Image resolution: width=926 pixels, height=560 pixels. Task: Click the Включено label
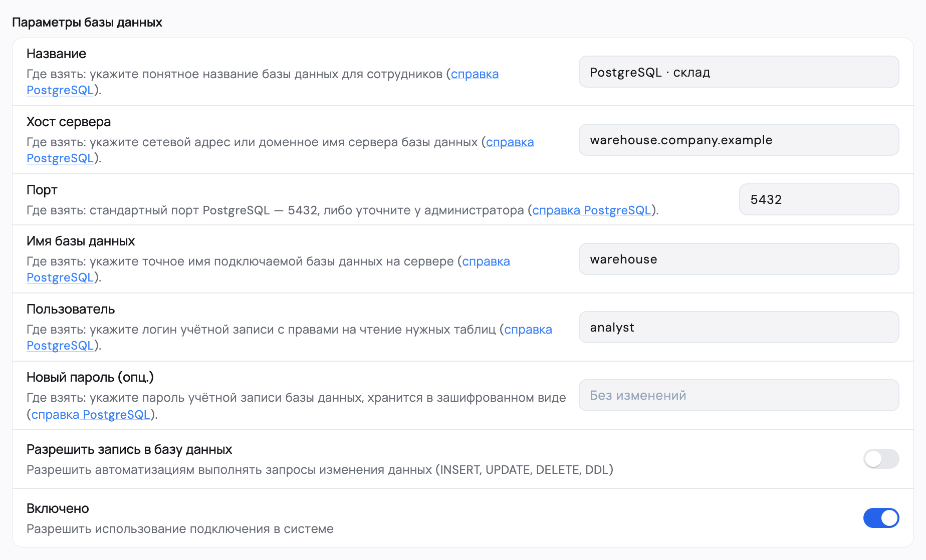click(x=58, y=508)
